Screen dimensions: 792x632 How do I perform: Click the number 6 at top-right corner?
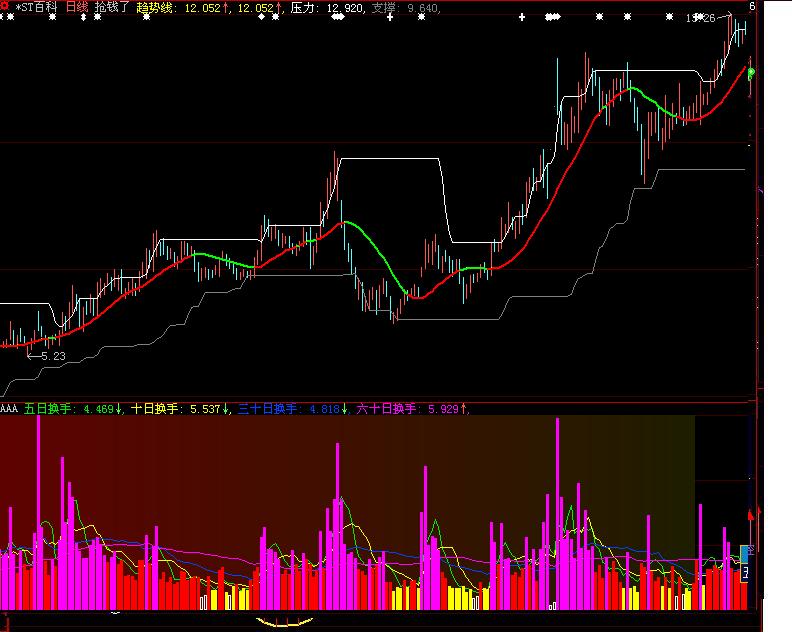click(x=752, y=7)
